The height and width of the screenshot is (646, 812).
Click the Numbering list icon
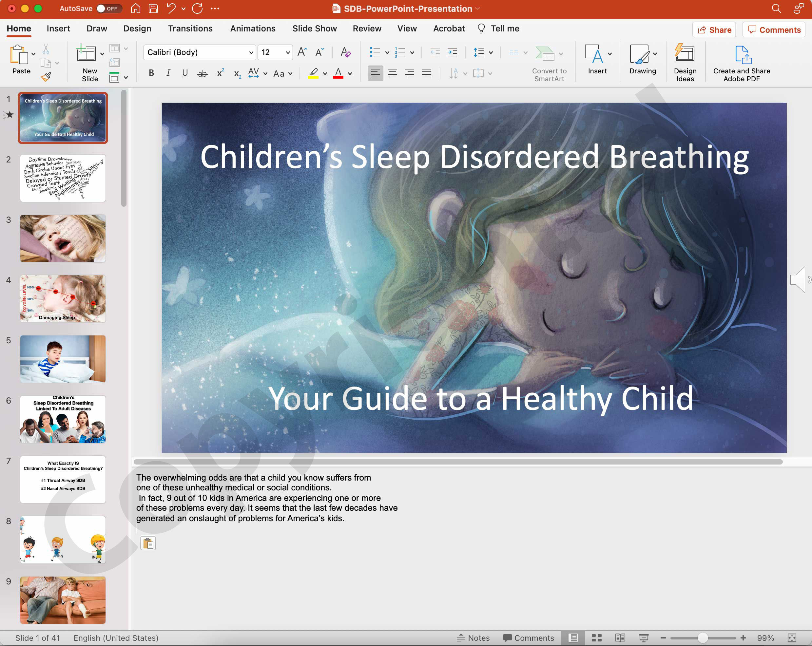point(400,52)
